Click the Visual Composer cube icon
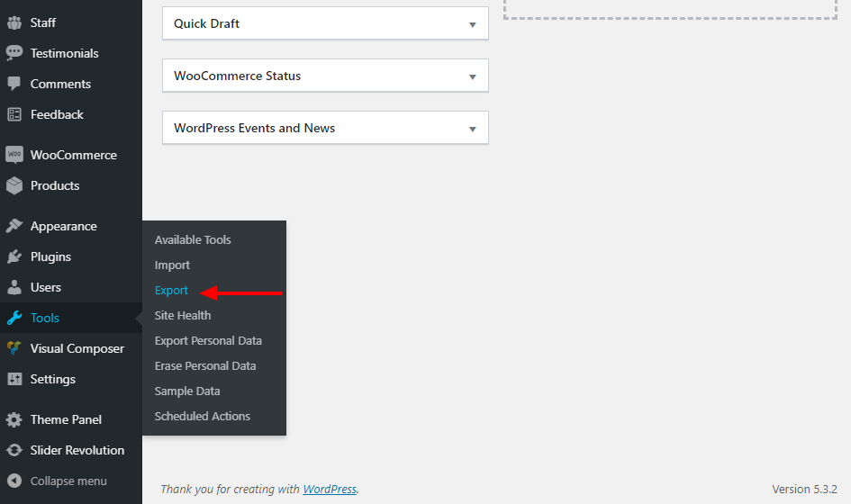This screenshot has height=504, width=851. coord(14,347)
